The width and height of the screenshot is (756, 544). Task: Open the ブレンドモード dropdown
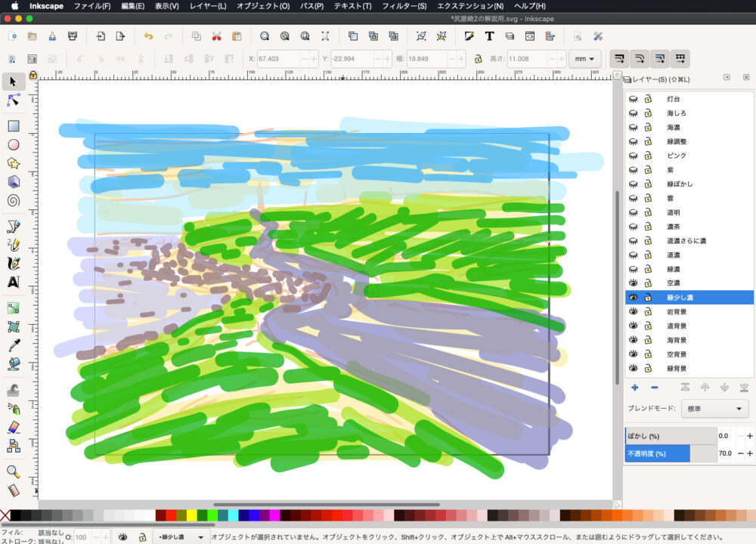[x=714, y=409]
